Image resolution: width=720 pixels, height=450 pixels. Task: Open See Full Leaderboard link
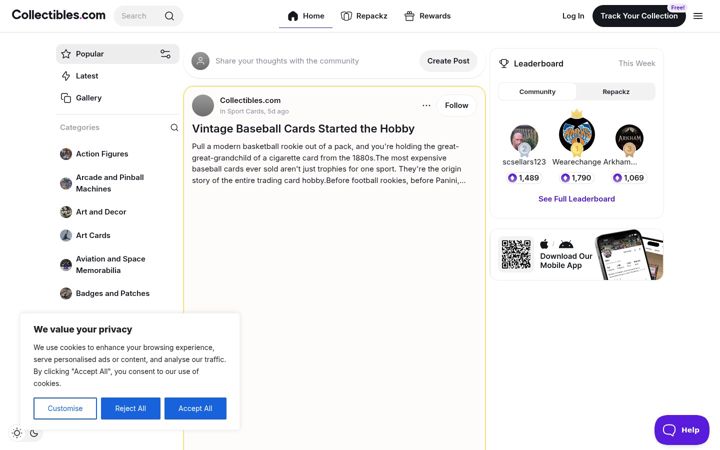point(577,199)
